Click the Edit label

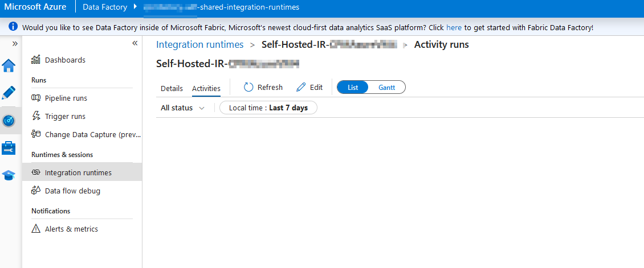coord(316,87)
